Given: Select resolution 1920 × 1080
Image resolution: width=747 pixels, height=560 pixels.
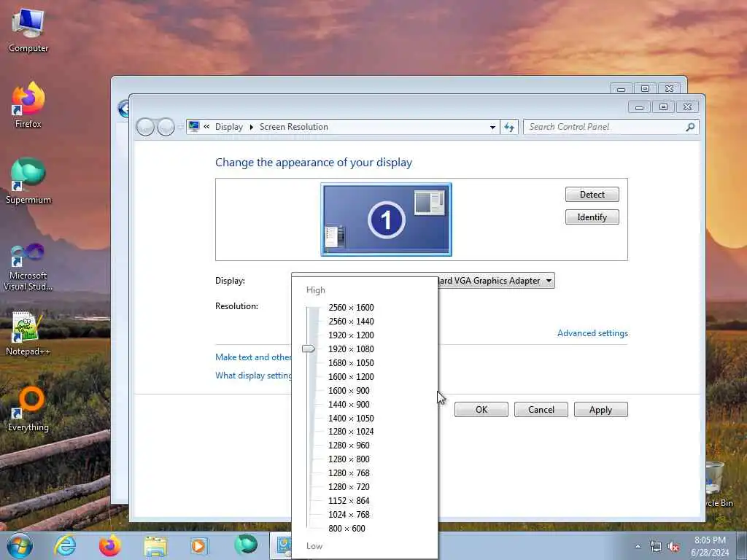Looking at the screenshot, I should point(351,349).
